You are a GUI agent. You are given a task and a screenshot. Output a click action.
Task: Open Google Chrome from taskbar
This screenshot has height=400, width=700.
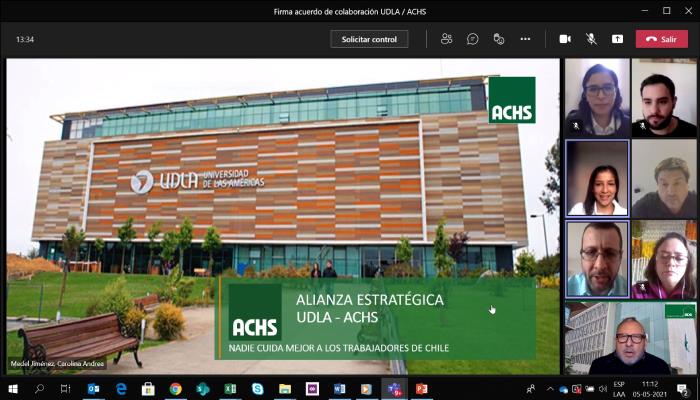click(x=175, y=388)
